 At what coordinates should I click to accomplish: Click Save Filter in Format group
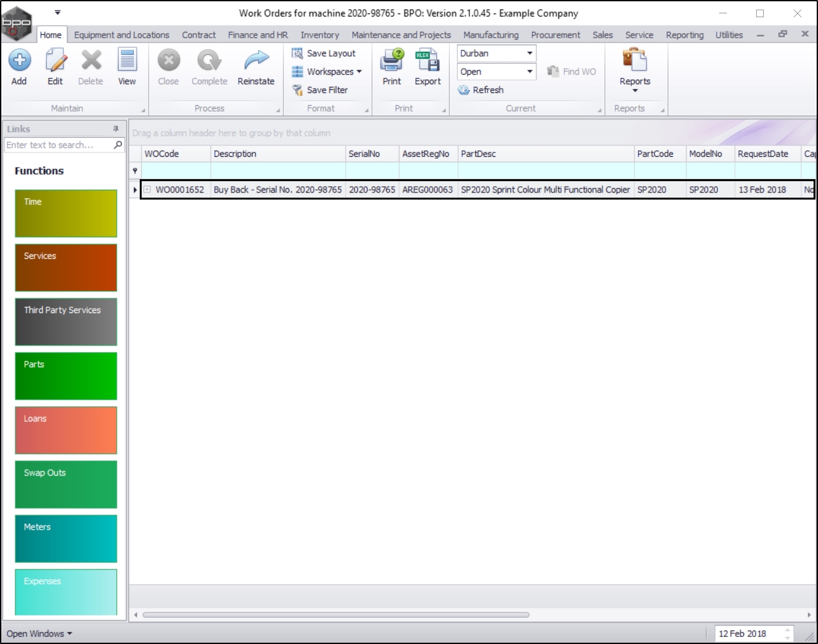click(x=320, y=90)
